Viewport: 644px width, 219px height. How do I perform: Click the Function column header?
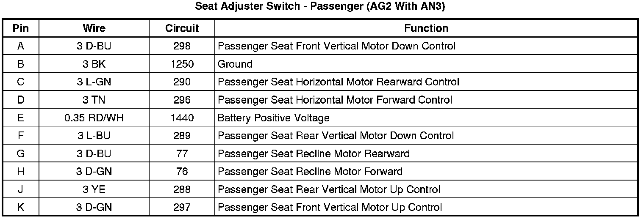(x=426, y=28)
